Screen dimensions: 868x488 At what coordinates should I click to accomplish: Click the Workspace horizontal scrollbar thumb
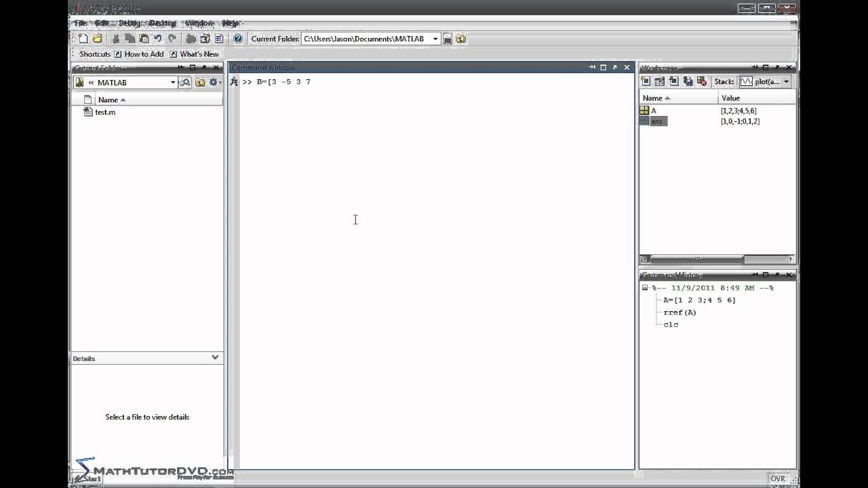pyautogui.click(x=697, y=259)
